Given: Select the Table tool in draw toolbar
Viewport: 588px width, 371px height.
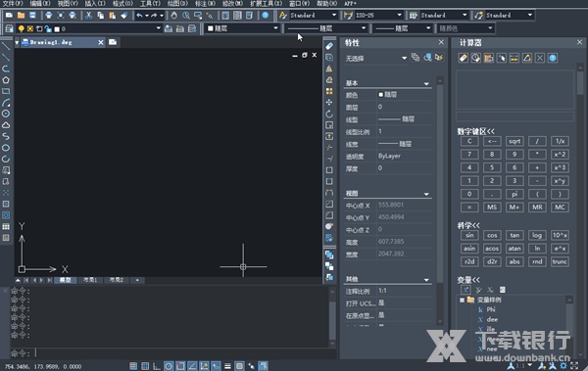Looking at the screenshot, I should pos(6,226).
